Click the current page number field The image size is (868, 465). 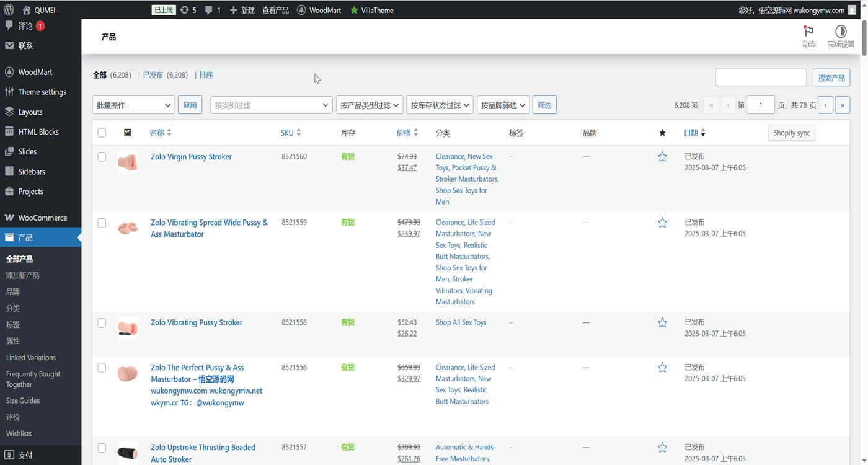click(x=761, y=105)
